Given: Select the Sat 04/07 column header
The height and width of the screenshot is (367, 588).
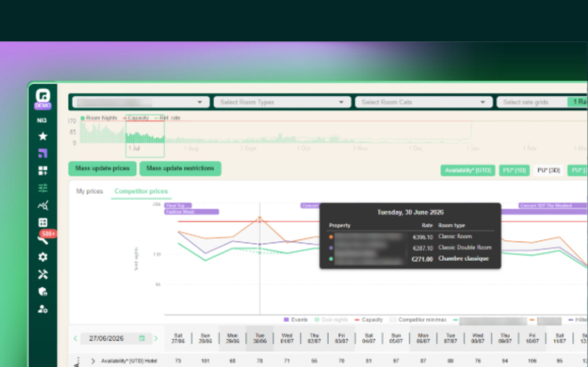Looking at the screenshot, I should pos(369,338).
